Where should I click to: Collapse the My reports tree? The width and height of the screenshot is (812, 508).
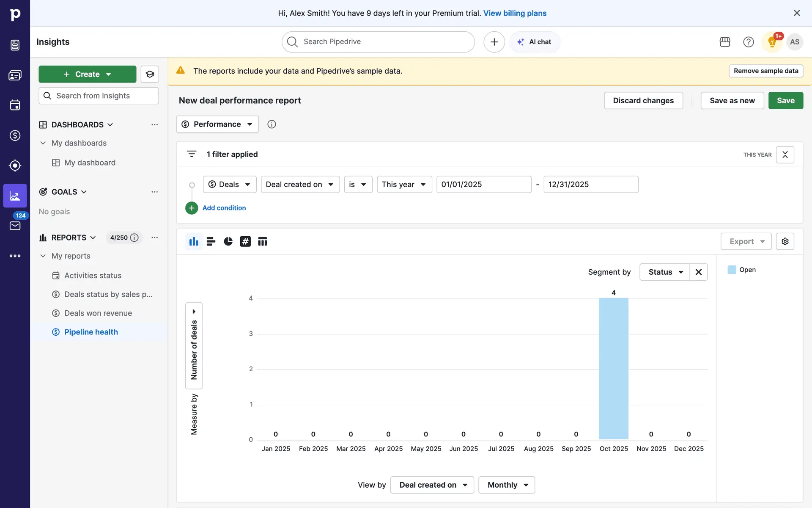click(x=43, y=256)
